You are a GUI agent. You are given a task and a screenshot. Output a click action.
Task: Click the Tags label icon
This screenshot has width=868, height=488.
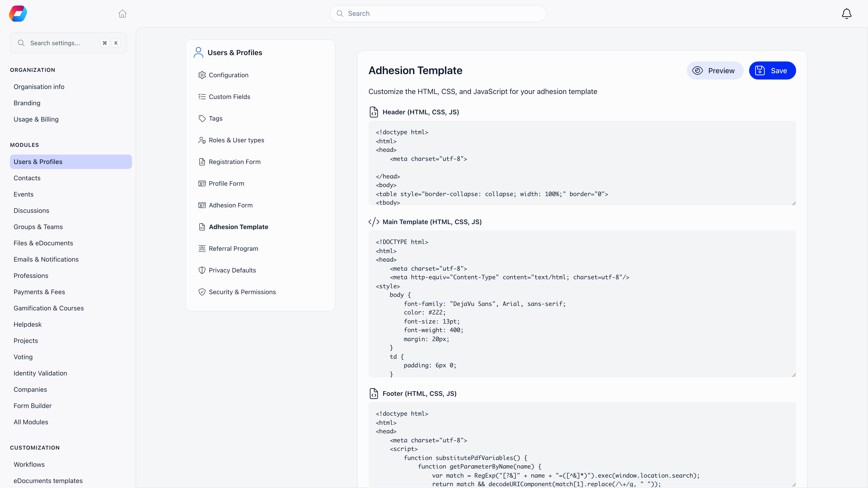coord(202,119)
